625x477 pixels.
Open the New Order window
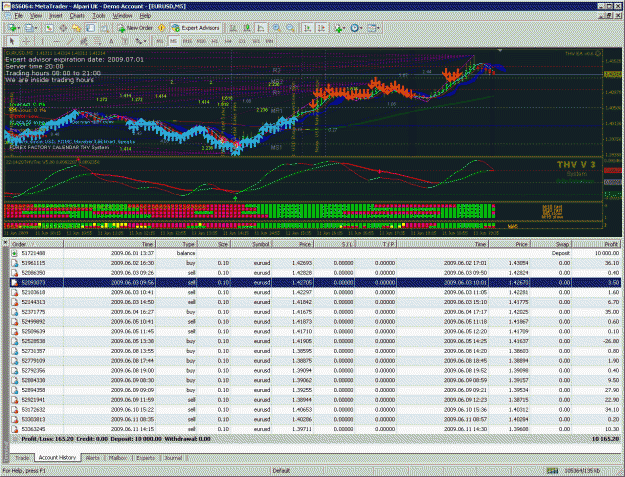click(x=136, y=28)
